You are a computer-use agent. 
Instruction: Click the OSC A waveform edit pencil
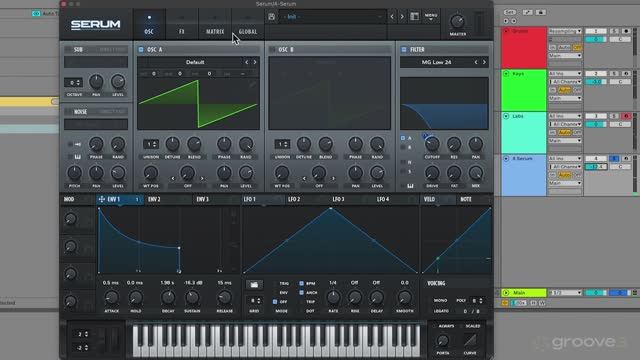[x=253, y=84]
